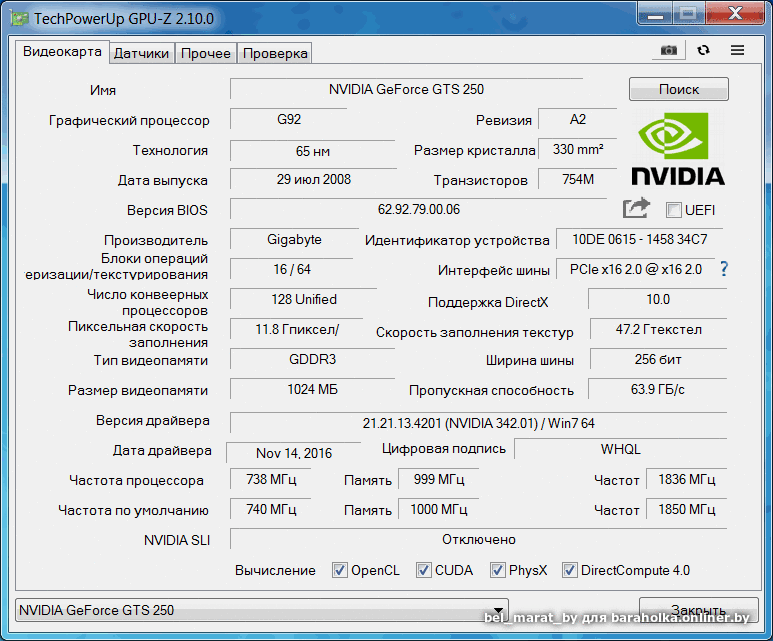Image resolution: width=773 pixels, height=641 pixels.
Task: Click the pixel fillrate 11.8 Гпиксел/ field
Action: [297, 329]
